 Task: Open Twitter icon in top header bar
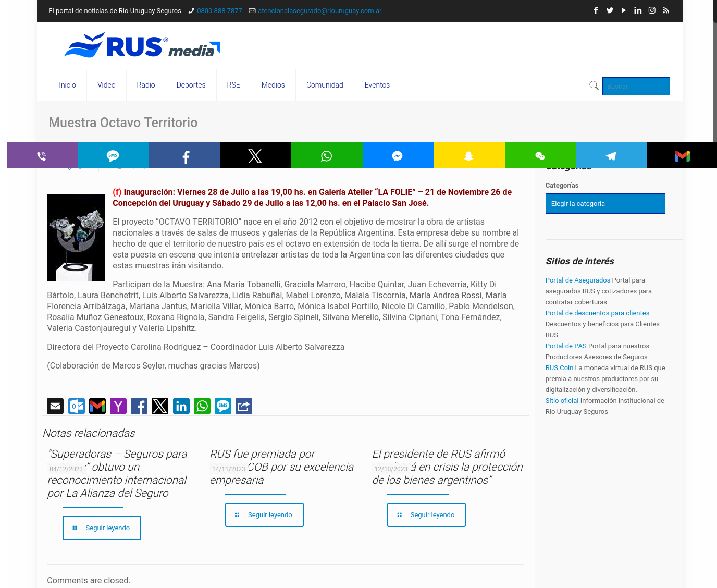point(610,10)
